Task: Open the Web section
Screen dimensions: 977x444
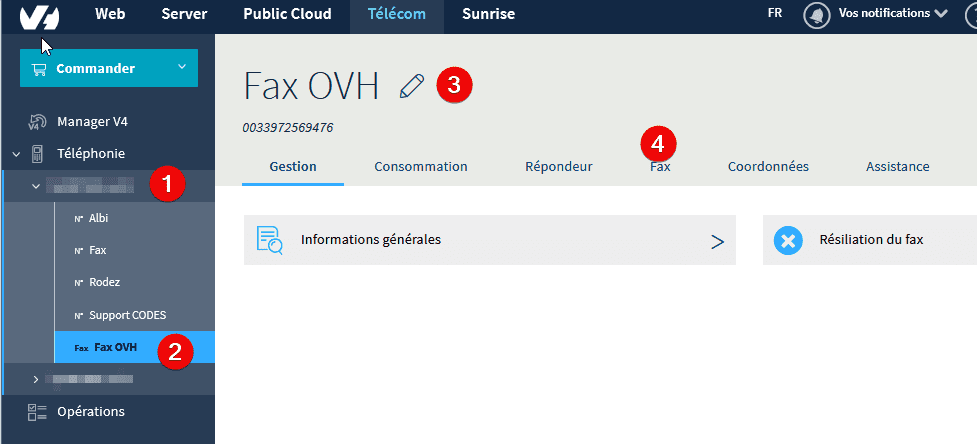Action: point(110,14)
